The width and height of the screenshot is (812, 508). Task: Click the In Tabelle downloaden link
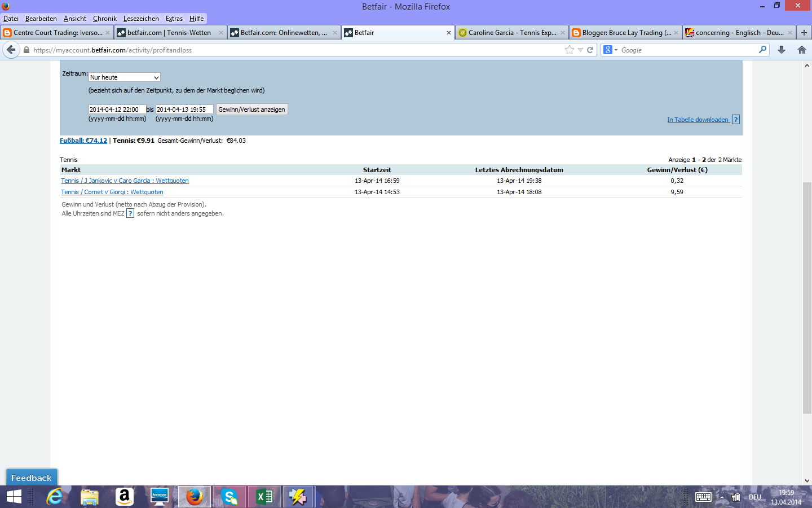(698, 120)
